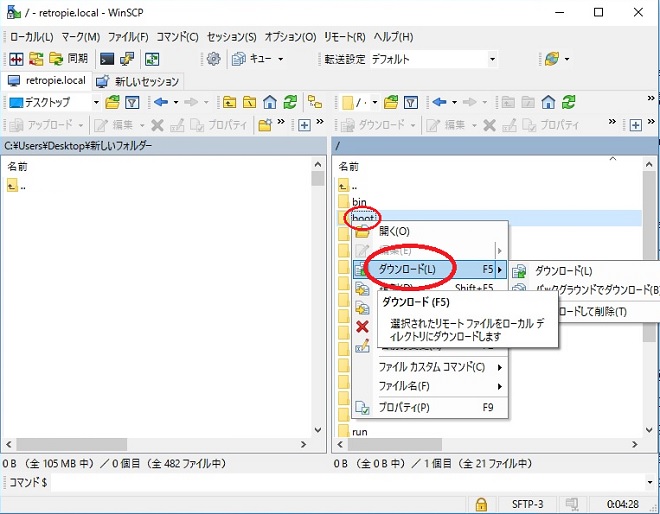Click the remote panel horizontal scrollbar thumb
Screen dimensions: 660x514
coord(394,444)
